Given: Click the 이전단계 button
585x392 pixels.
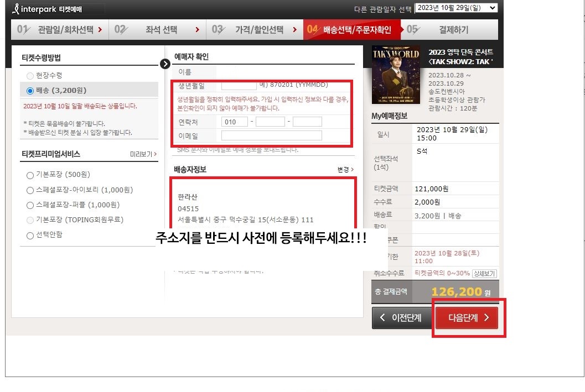Looking at the screenshot, I should (x=402, y=318).
